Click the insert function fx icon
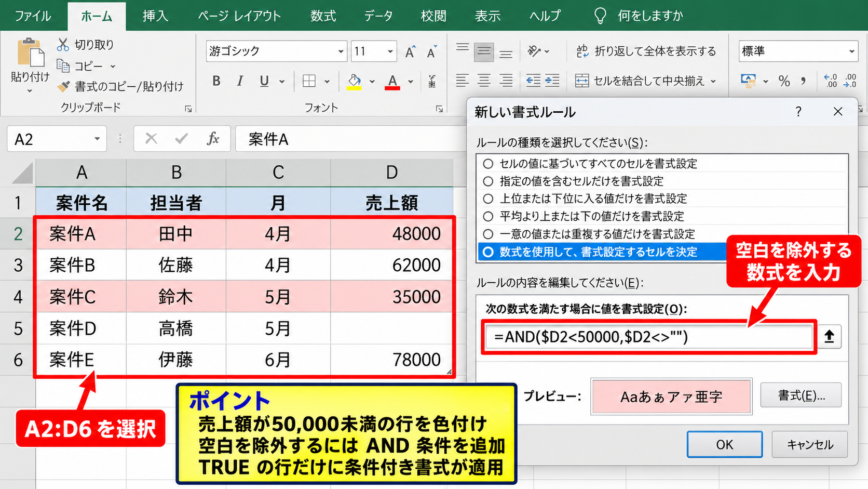The image size is (868, 489). coord(213,139)
